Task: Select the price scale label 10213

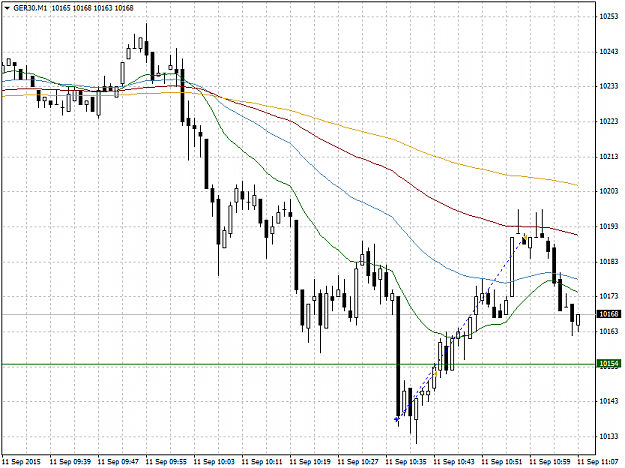Action: point(609,157)
